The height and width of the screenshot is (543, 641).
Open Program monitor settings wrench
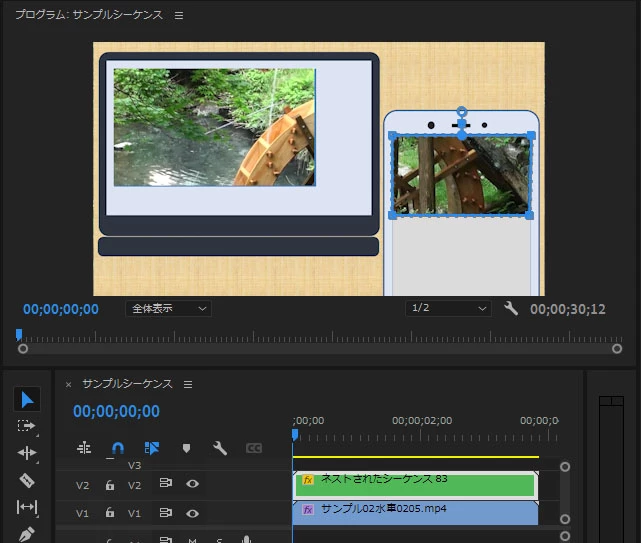click(511, 309)
